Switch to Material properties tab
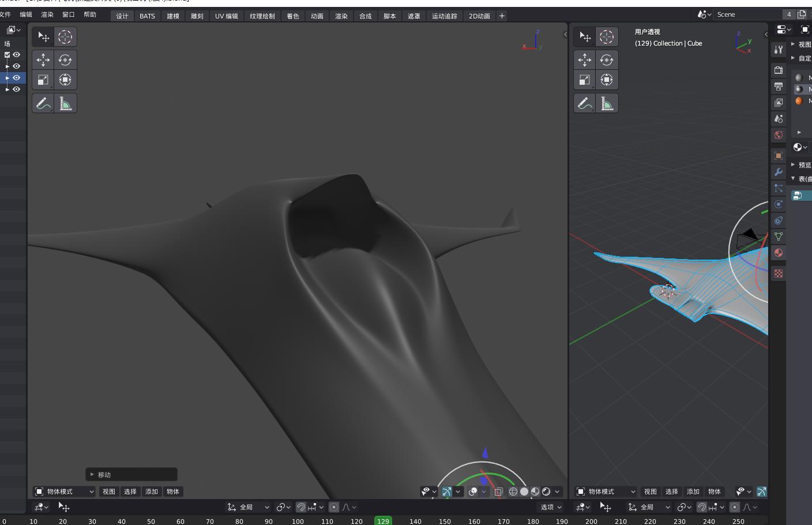 point(779,253)
